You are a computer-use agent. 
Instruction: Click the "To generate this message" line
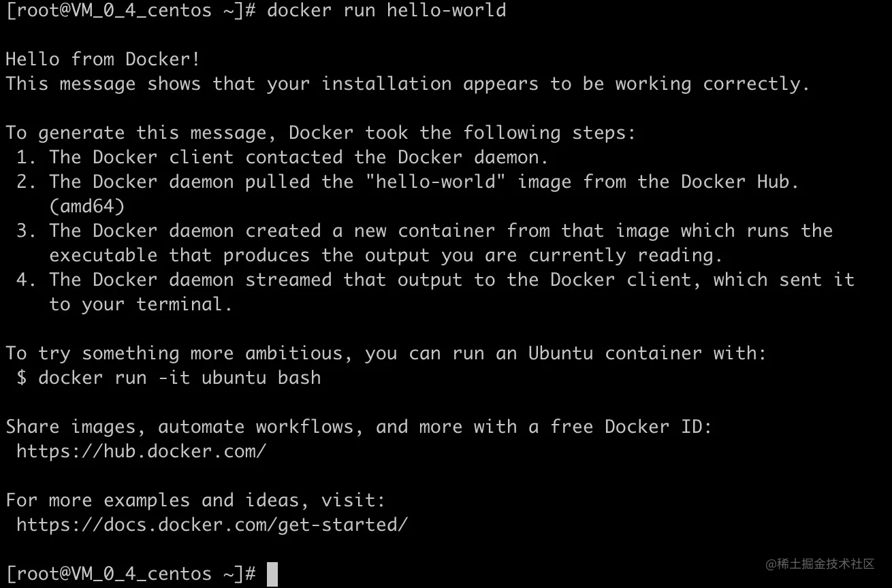[x=320, y=133]
